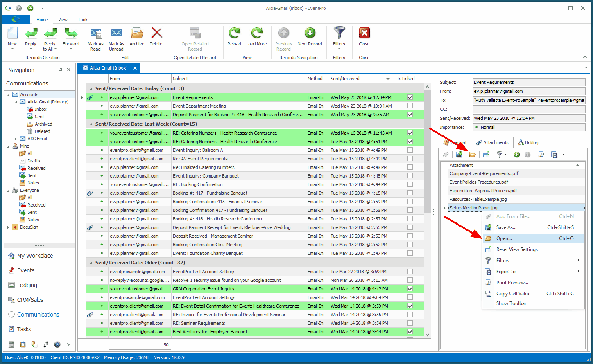Toggle Is Linked checkbox for Event Requirements
This screenshot has height=364, width=593.
tap(410, 97)
